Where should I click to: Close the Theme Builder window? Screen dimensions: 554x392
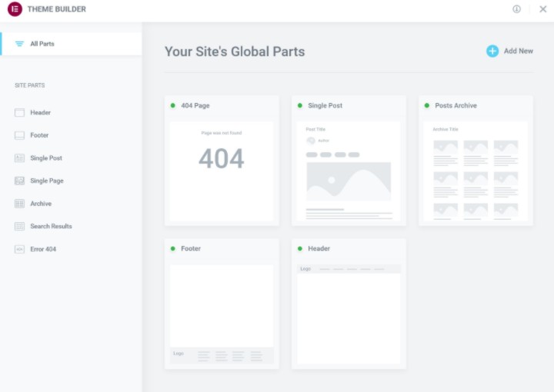pyautogui.click(x=542, y=9)
